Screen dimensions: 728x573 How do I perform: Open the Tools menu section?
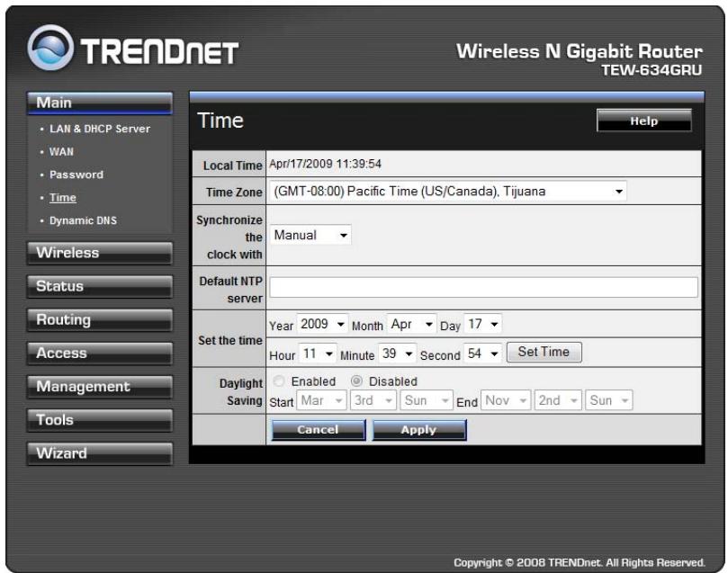tap(100, 420)
